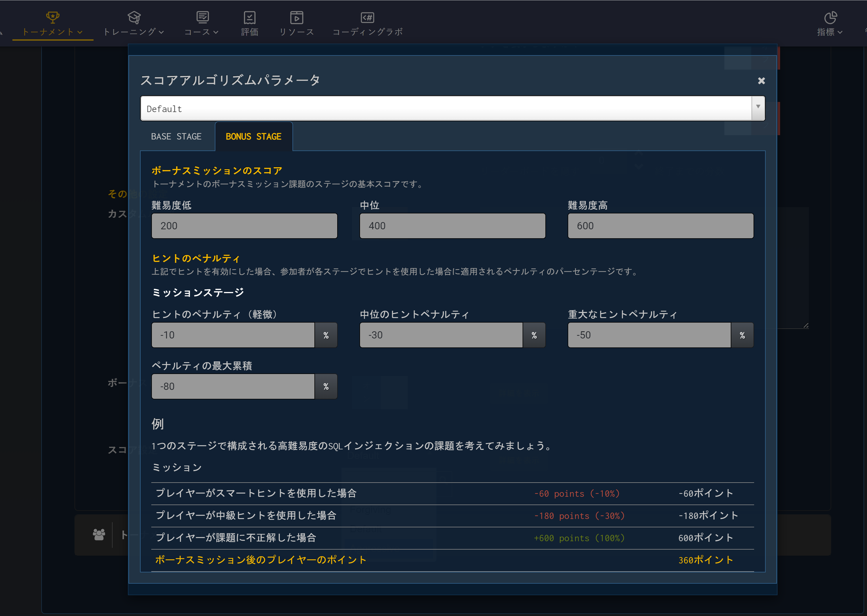The width and height of the screenshot is (867, 616).
Task: Click the スコアアルゴリズムパラメータ dialog title
Action: click(x=230, y=80)
